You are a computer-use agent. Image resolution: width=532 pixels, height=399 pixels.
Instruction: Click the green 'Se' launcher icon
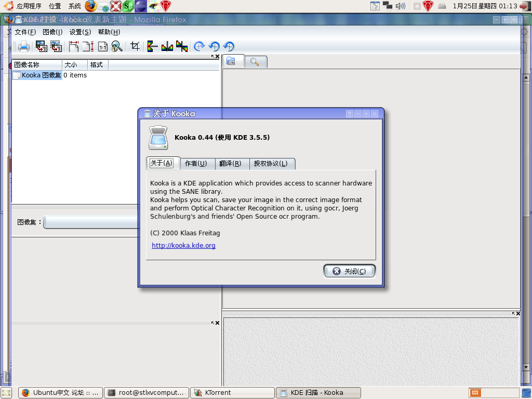click(x=128, y=6)
